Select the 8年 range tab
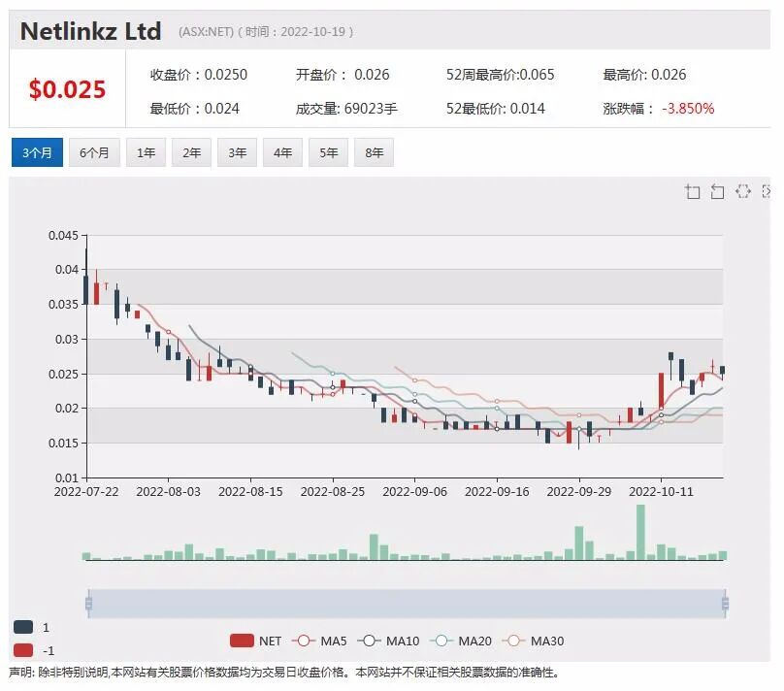This screenshot has width=784, height=691. click(x=374, y=152)
